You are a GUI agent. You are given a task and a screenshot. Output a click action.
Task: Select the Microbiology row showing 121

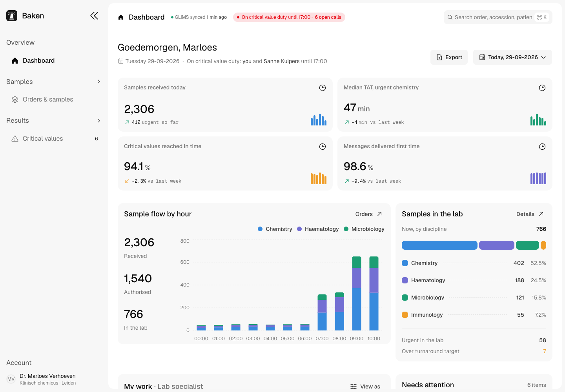(x=474, y=298)
